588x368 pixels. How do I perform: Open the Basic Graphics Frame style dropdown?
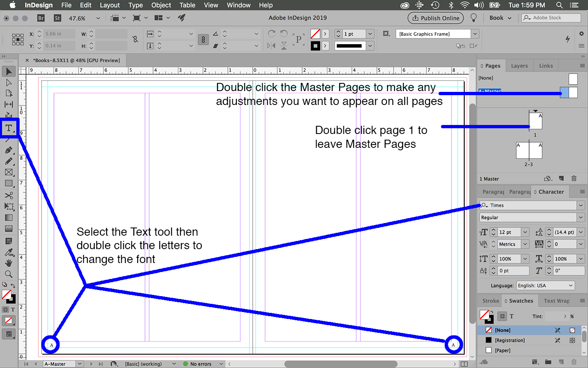click(x=475, y=34)
